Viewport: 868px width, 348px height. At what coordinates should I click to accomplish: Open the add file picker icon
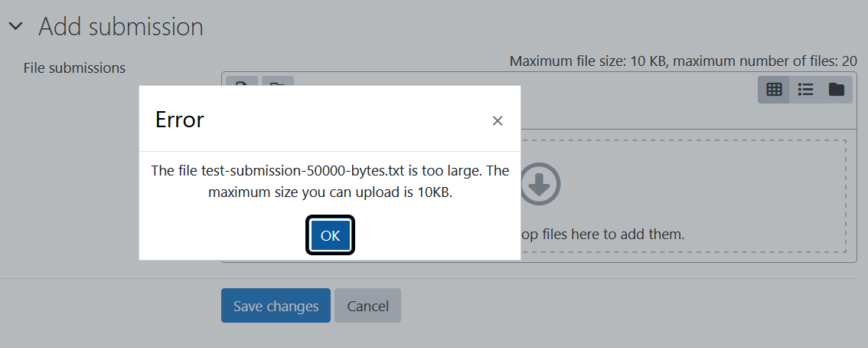tap(242, 81)
